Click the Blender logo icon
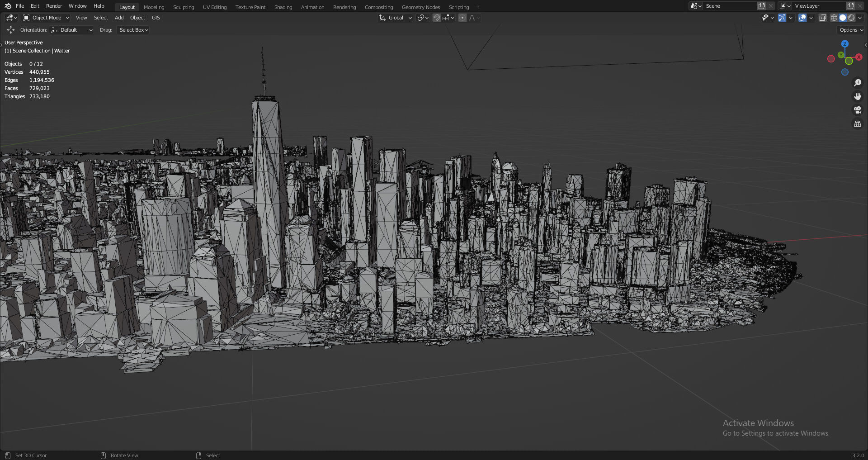 pyautogui.click(x=8, y=6)
